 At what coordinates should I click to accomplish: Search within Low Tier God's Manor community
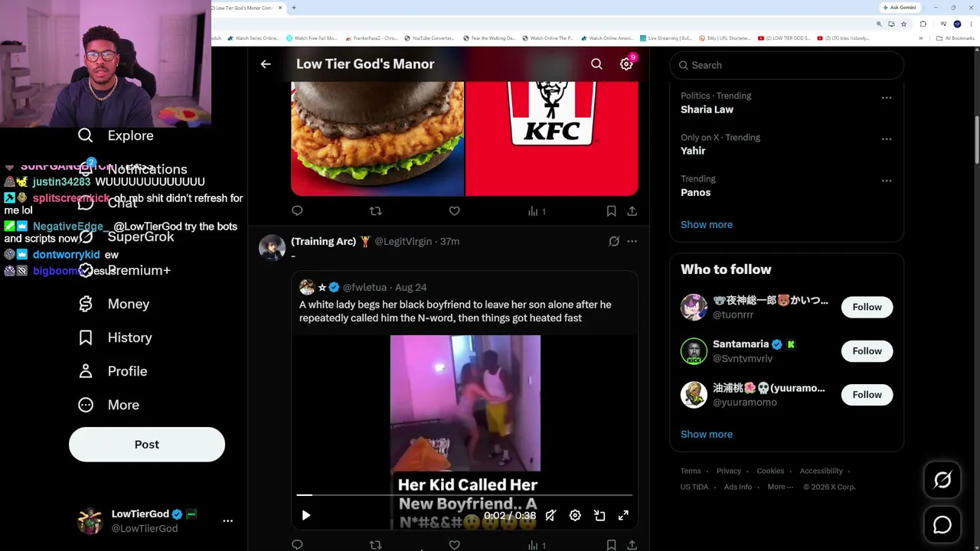(596, 64)
